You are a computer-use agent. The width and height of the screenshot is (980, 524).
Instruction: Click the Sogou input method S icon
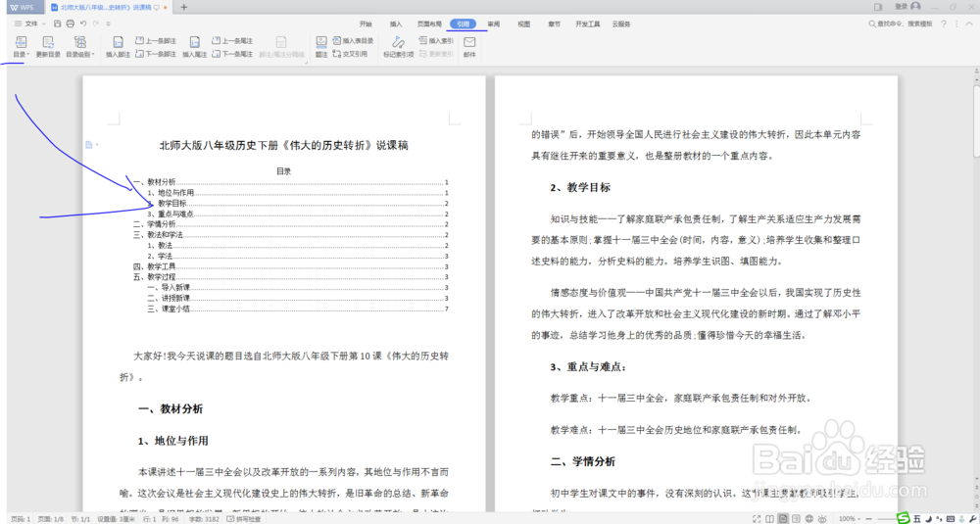(x=904, y=518)
